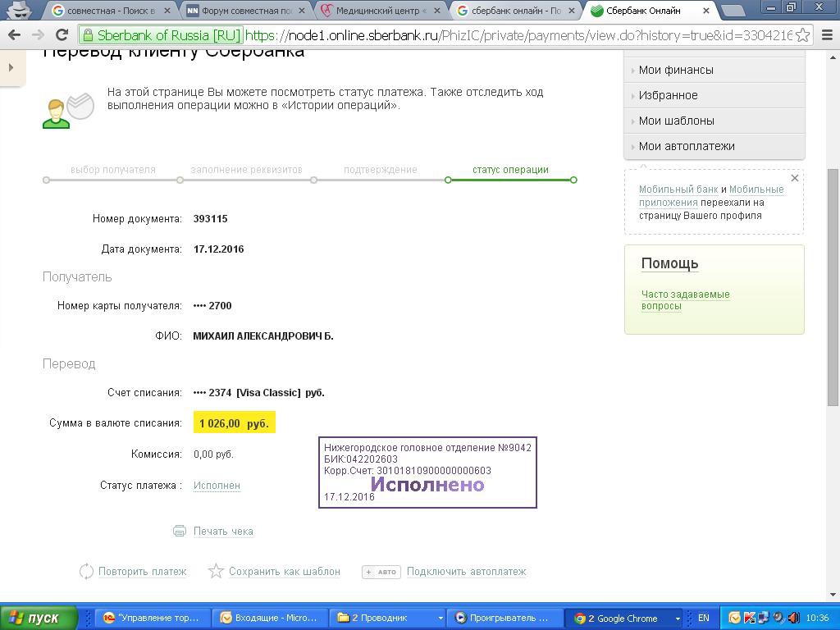Open Часто задаваемые вопросы link
Screen dimensions: 840x630
click(x=685, y=300)
